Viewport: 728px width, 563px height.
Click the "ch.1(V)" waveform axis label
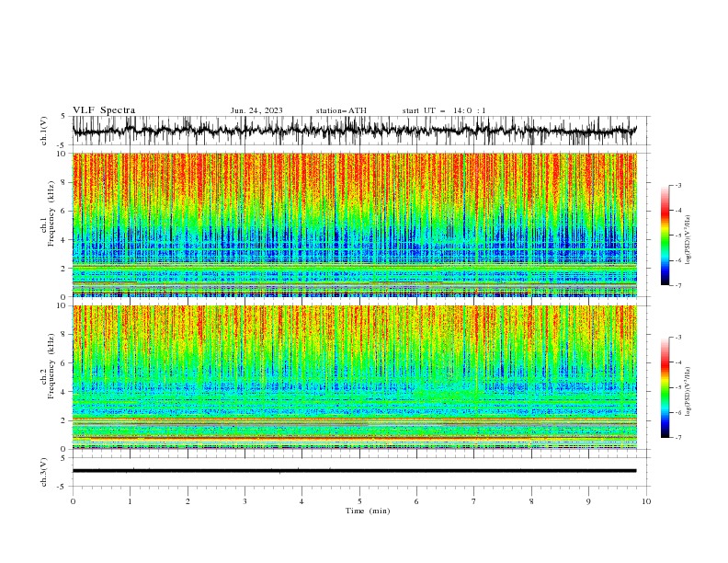click(x=44, y=131)
